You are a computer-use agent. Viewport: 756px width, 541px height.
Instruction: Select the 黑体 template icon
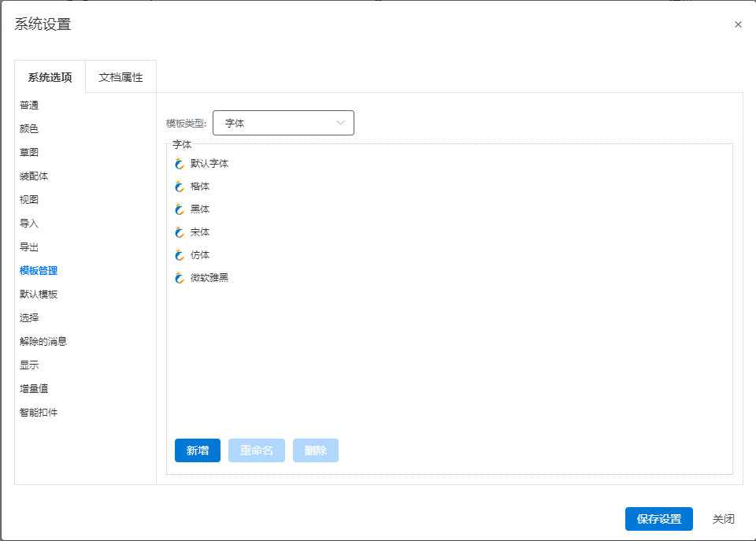coord(180,209)
